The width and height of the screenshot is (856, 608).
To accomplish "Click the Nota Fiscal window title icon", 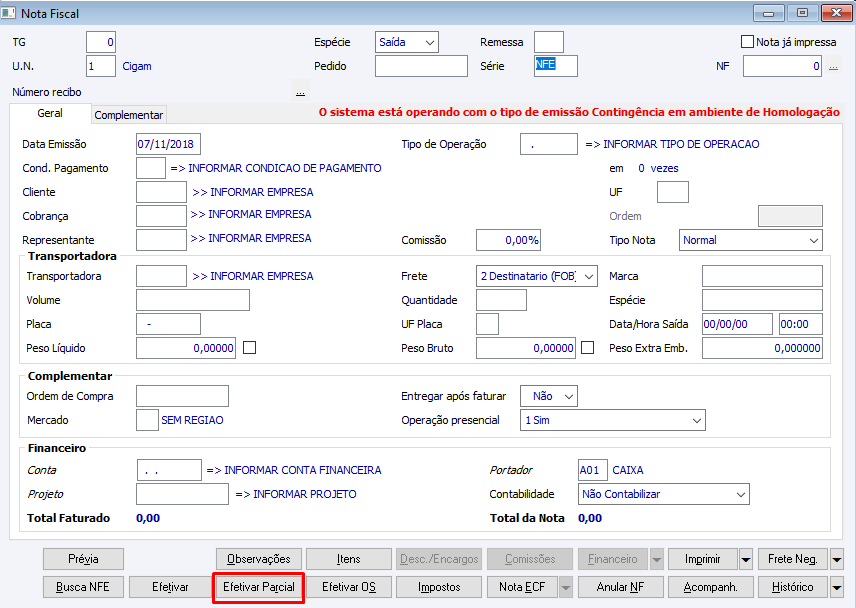I will [x=8, y=13].
